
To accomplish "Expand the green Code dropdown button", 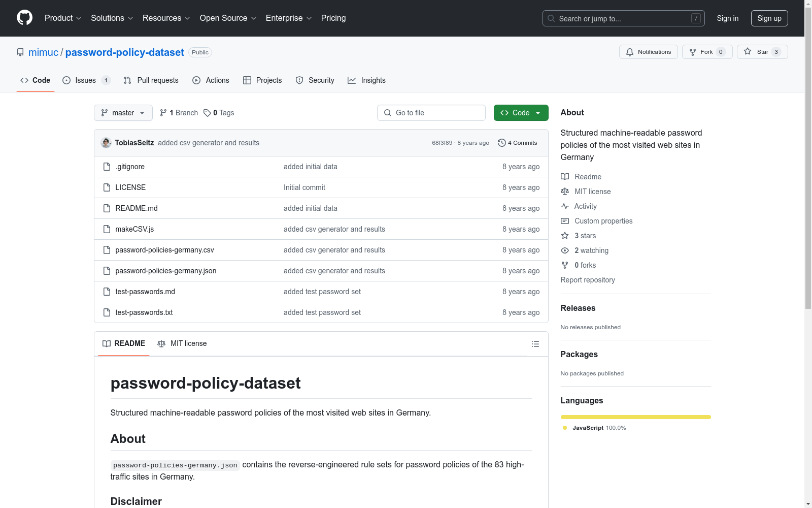I will pyautogui.click(x=521, y=113).
